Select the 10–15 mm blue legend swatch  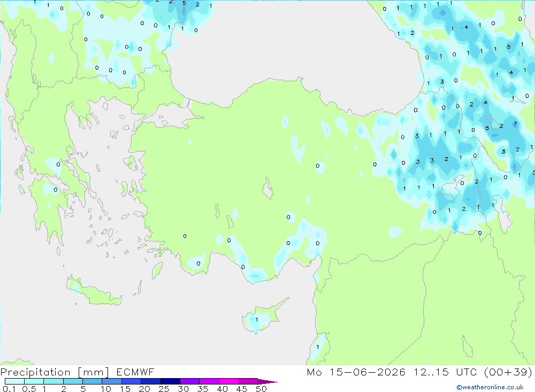click(112, 381)
